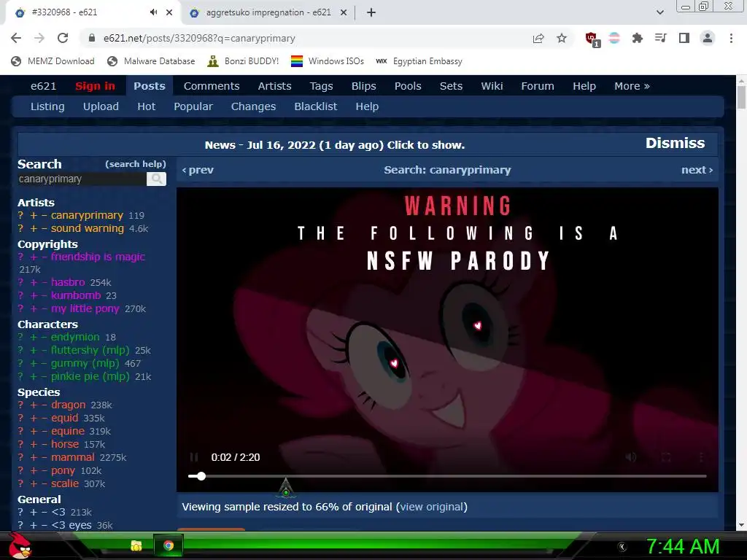The height and width of the screenshot is (560, 747).
Task: Open the Popular submenu item
Action: click(x=193, y=106)
